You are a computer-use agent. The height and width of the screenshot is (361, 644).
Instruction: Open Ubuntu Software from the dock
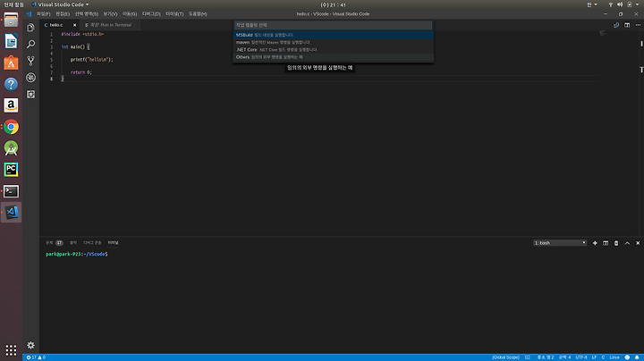pos(11,63)
